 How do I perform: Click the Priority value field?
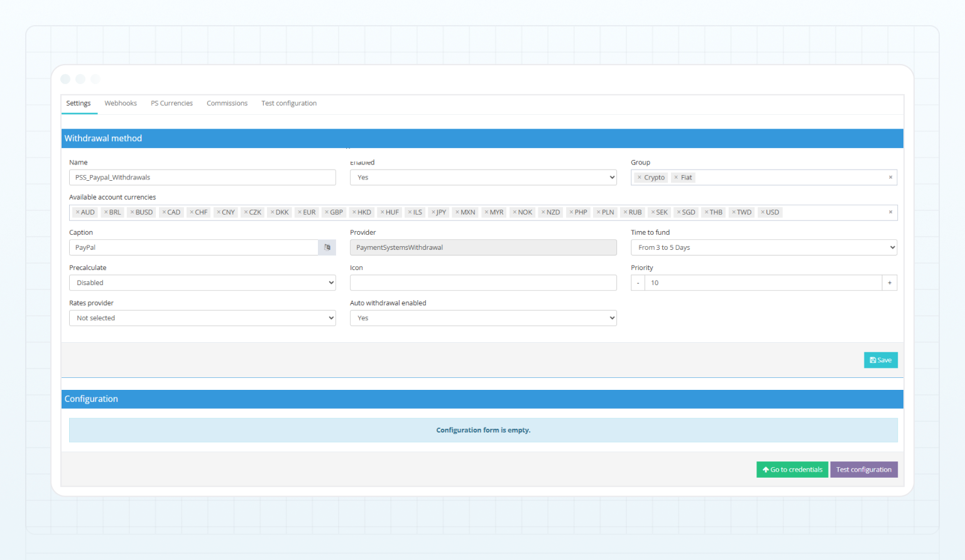click(763, 283)
